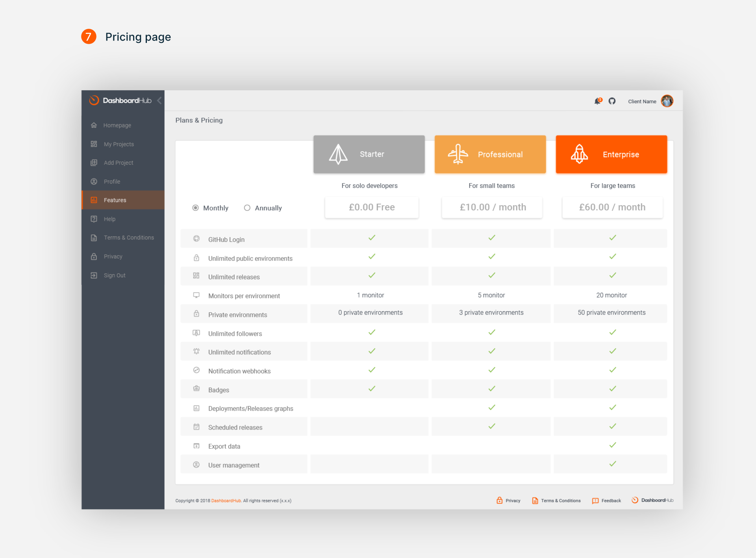Click the Help question mark icon
Viewport: 756px width, 558px height.
pyautogui.click(x=94, y=219)
